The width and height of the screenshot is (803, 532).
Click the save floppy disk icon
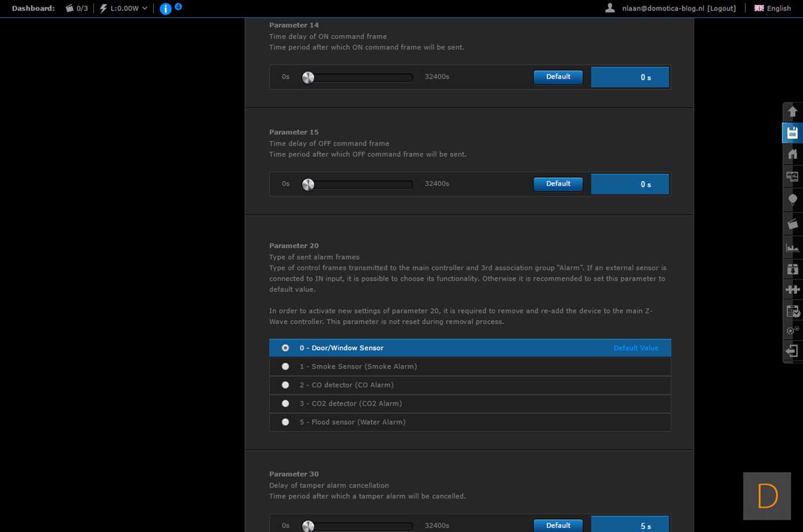(x=792, y=133)
